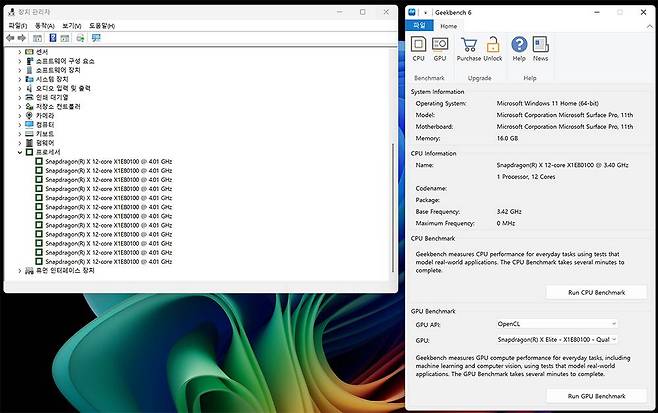
Task: Open Geekbench Help icon
Action: tap(519, 46)
